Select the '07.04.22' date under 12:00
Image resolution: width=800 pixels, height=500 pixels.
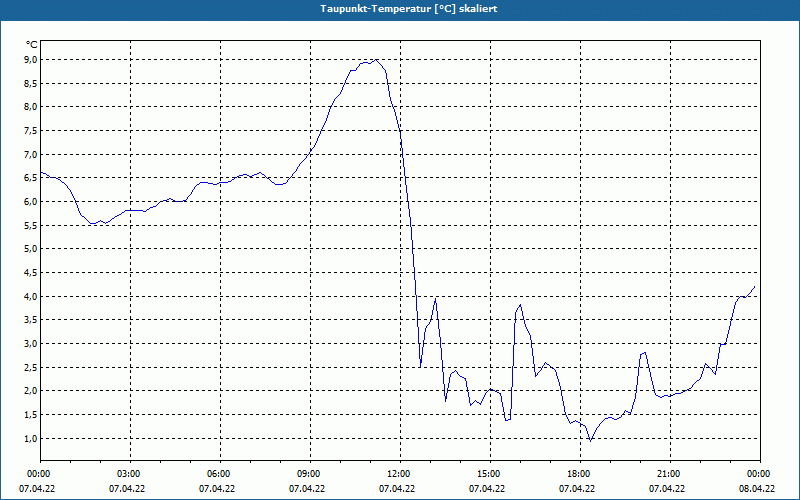coord(397,489)
